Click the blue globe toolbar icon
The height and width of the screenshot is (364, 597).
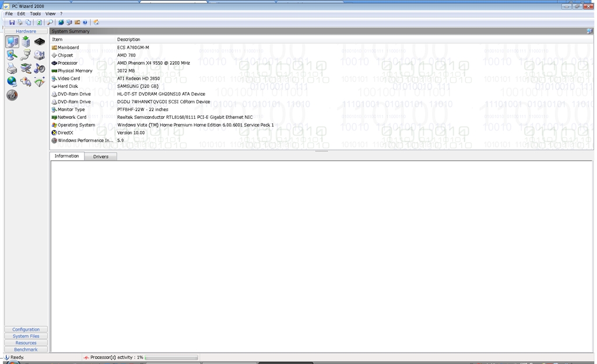pos(61,23)
